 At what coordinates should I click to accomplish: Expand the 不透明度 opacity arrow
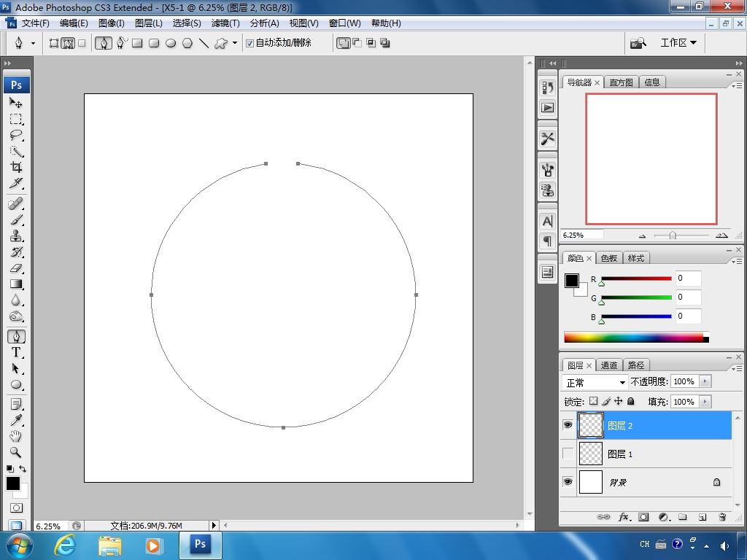point(705,381)
